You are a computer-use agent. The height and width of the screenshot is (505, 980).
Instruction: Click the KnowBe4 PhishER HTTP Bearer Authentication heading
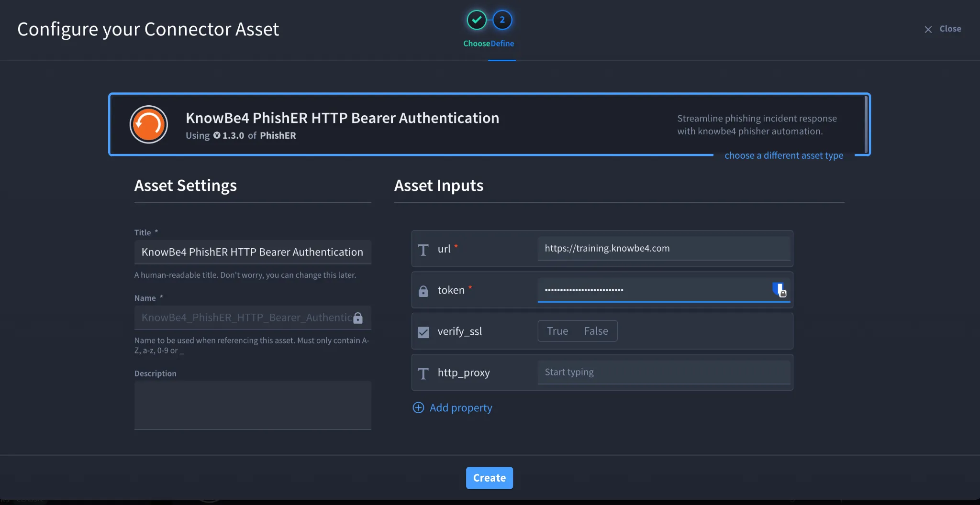pos(342,118)
